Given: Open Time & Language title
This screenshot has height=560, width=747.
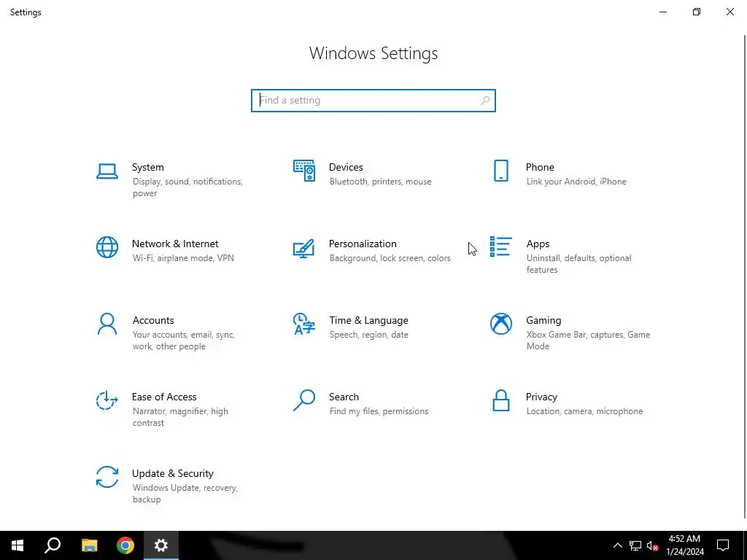Looking at the screenshot, I should [x=368, y=321].
